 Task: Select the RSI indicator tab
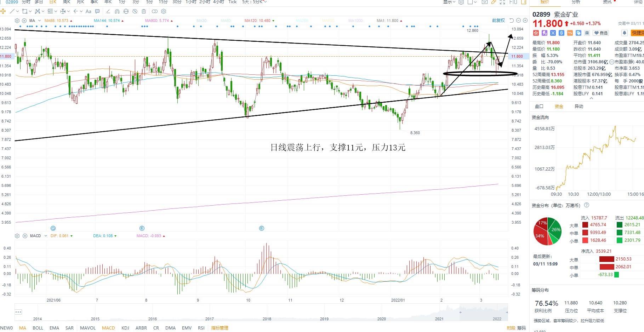pos(201,328)
